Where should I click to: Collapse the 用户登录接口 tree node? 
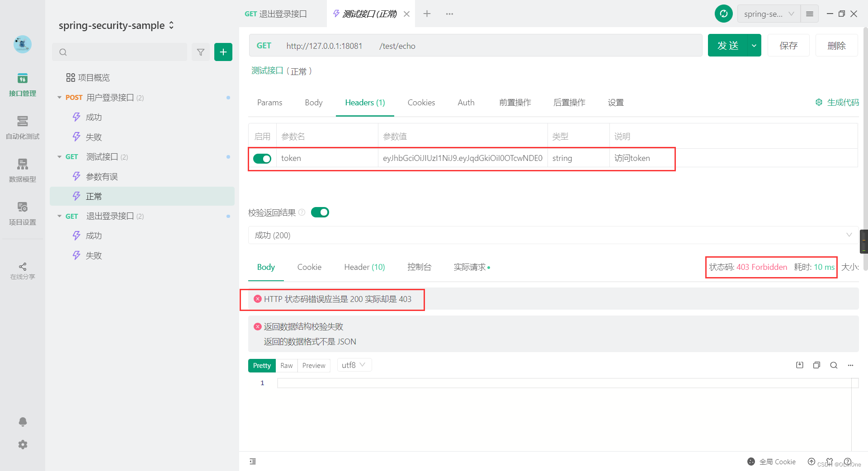click(x=59, y=97)
